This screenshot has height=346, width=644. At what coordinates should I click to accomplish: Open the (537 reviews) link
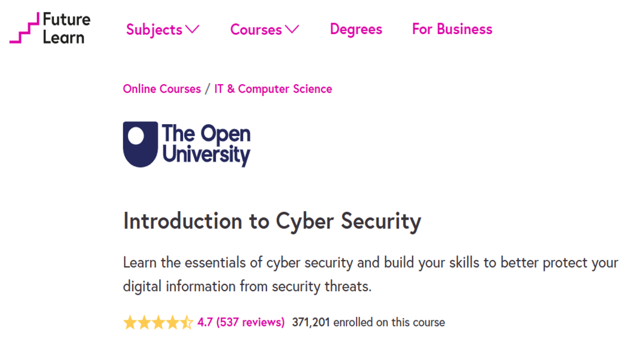(x=250, y=323)
